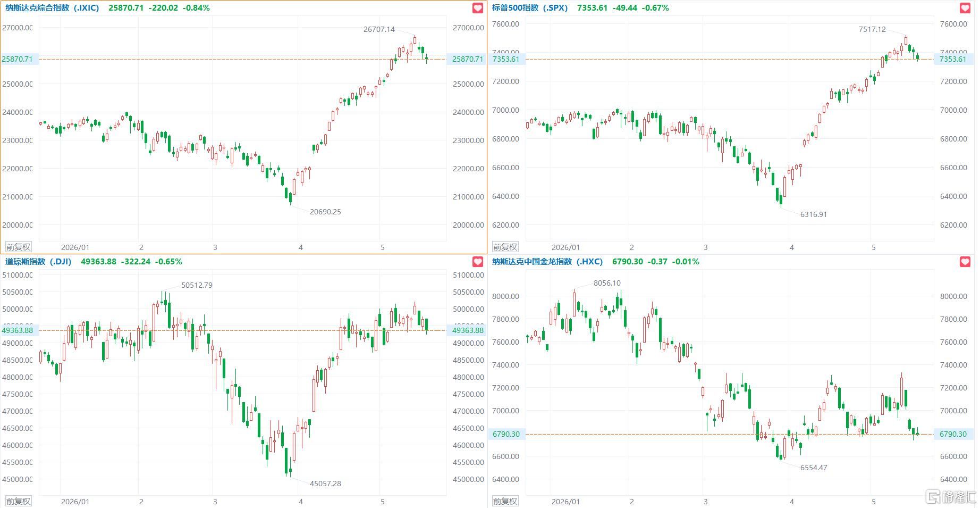Screen dimensions: 980x508
Task: Toggle favorite heart on Dow Jones chart
Action: click(x=478, y=262)
